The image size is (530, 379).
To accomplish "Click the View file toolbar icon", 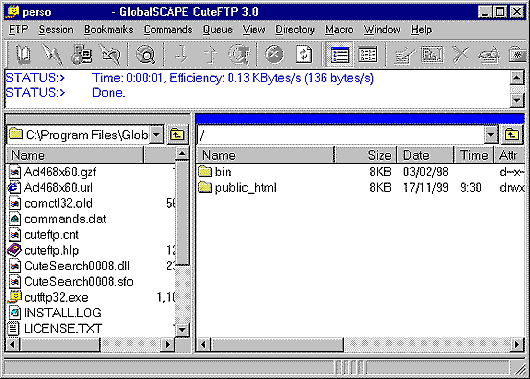I will point(432,54).
